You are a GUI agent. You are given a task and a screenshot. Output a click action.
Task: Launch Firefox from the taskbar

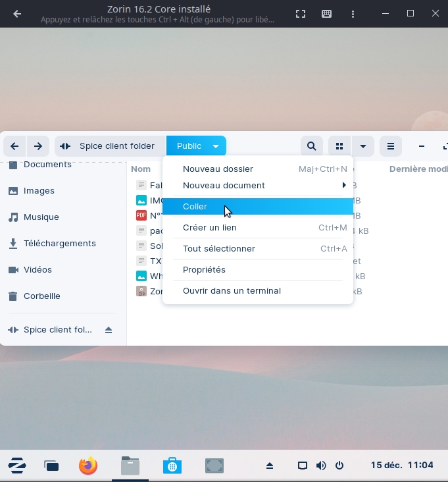tap(87, 466)
